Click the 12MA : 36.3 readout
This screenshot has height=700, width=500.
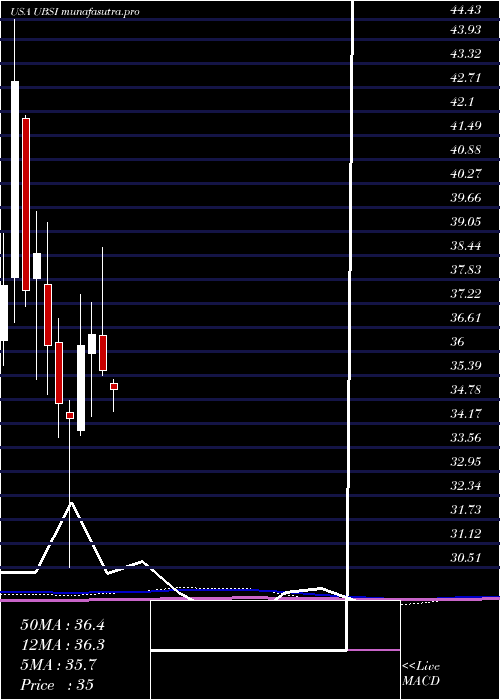pyautogui.click(x=62, y=646)
